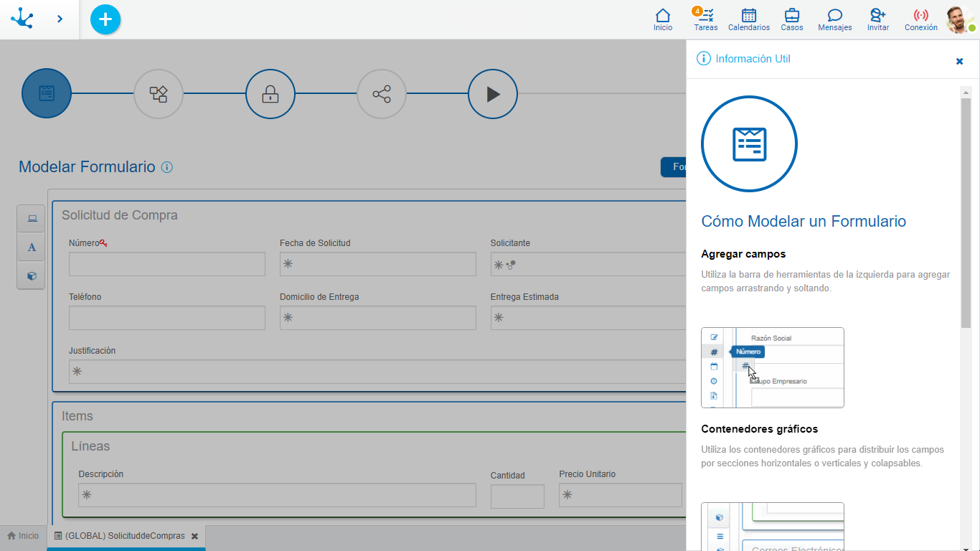Expand the sidebar with the chevron arrow
Screen dimensions: 980x551
pyautogui.click(x=60, y=19)
